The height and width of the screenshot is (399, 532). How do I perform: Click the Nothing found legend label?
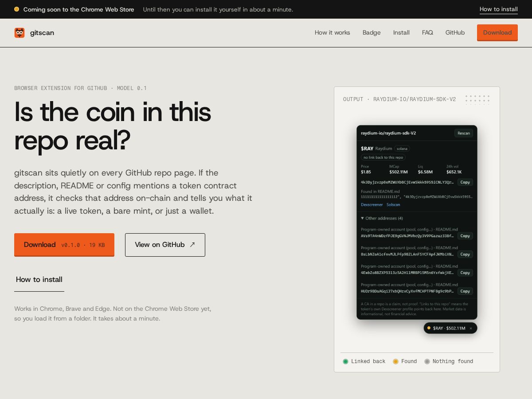coord(453,361)
